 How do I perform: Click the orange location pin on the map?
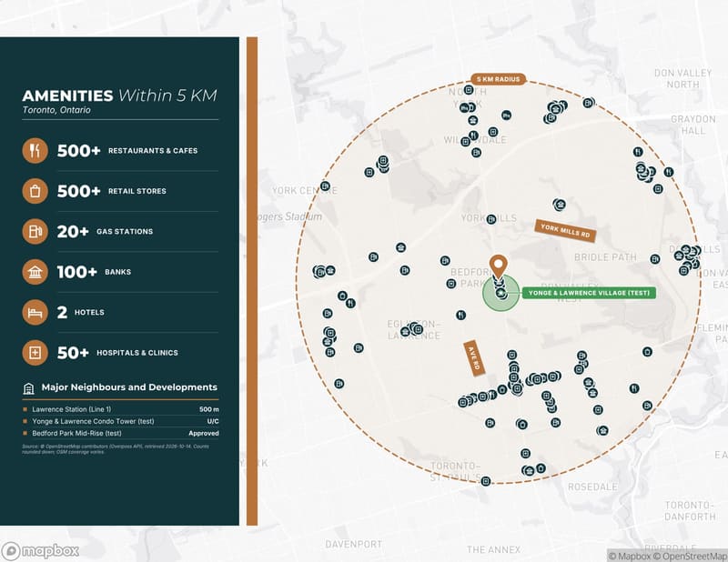pos(498,266)
